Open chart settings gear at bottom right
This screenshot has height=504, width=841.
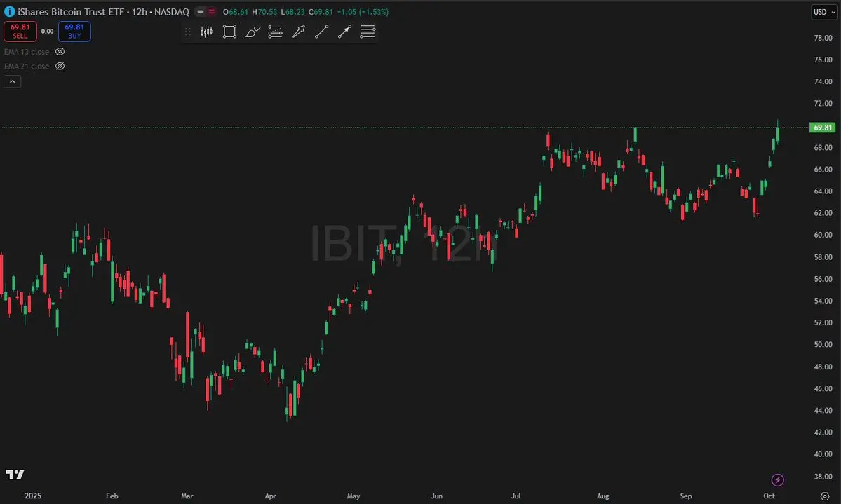tap(825, 496)
